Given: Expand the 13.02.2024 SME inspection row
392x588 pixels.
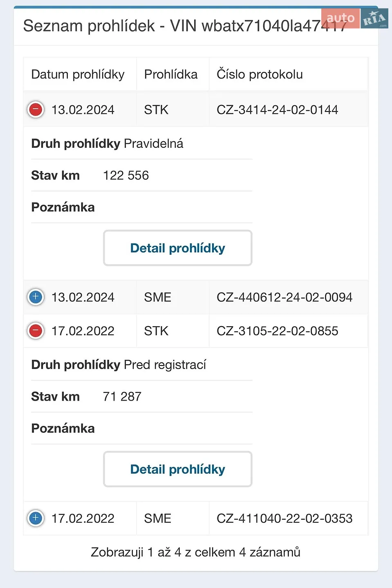Looking at the screenshot, I should 36,297.
